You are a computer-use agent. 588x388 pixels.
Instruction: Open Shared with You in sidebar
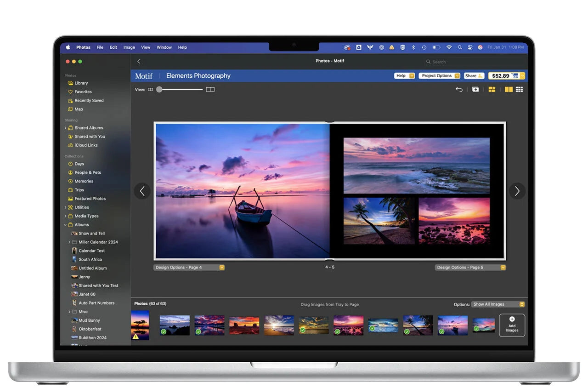point(86,137)
